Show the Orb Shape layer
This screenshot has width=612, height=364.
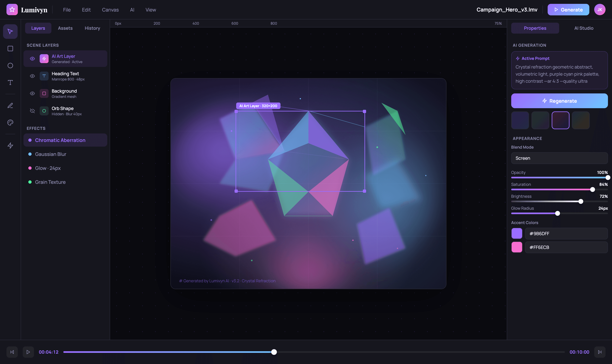32,111
